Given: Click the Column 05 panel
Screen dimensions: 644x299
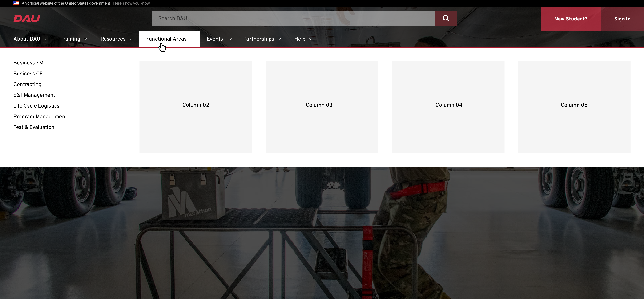Looking at the screenshot, I should coord(574,107).
